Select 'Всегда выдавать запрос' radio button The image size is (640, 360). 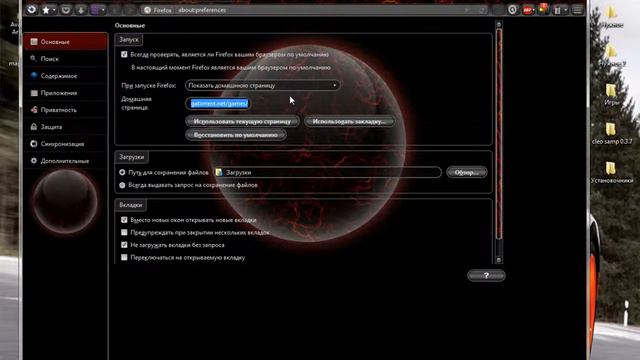coord(122,185)
